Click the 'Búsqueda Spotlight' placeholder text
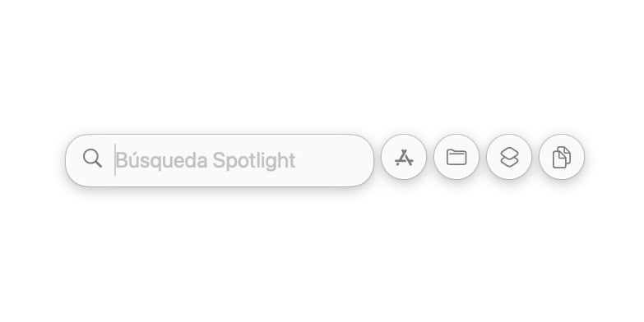 (206, 160)
